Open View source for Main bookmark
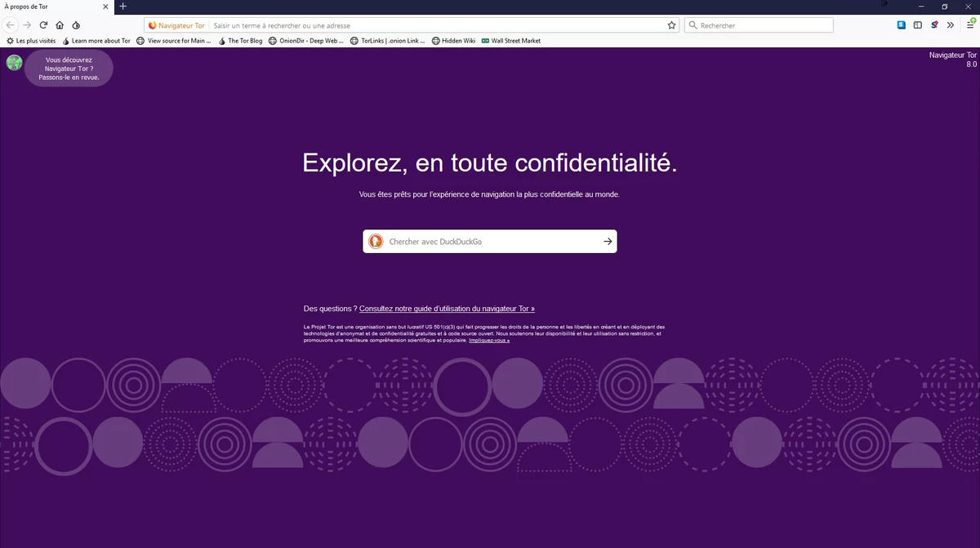 click(x=173, y=41)
